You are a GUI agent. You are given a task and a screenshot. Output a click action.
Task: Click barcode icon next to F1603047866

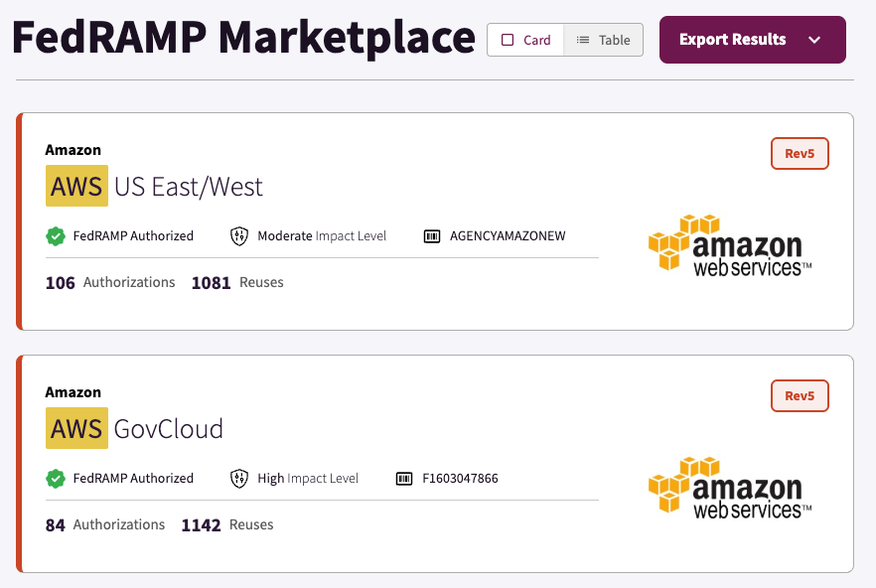click(404, 479)
